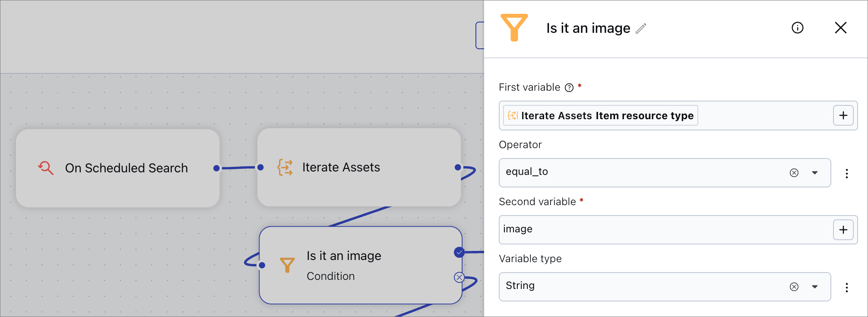Click the true checkmark output of the condition node
The image size is (868, 317).
click(459, 252)
